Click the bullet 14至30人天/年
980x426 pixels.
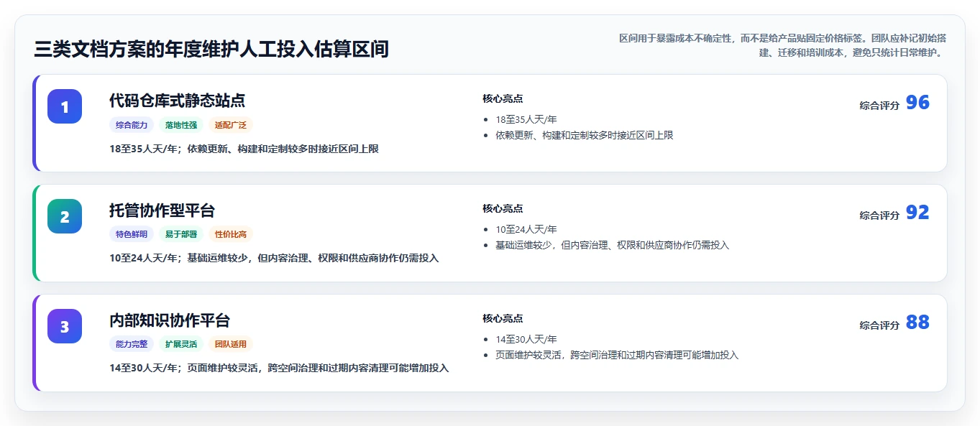pos(526,339)
